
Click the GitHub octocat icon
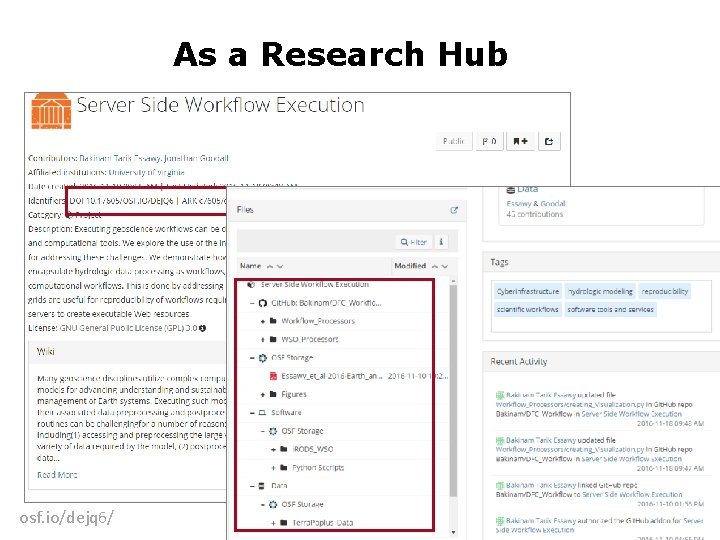(263, 303)
